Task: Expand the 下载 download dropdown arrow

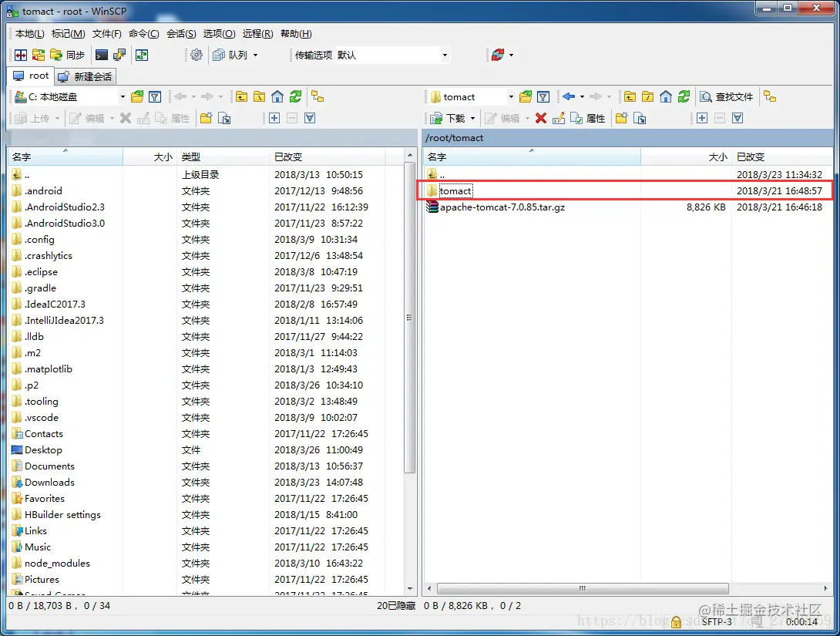Action: coord(472,118)
